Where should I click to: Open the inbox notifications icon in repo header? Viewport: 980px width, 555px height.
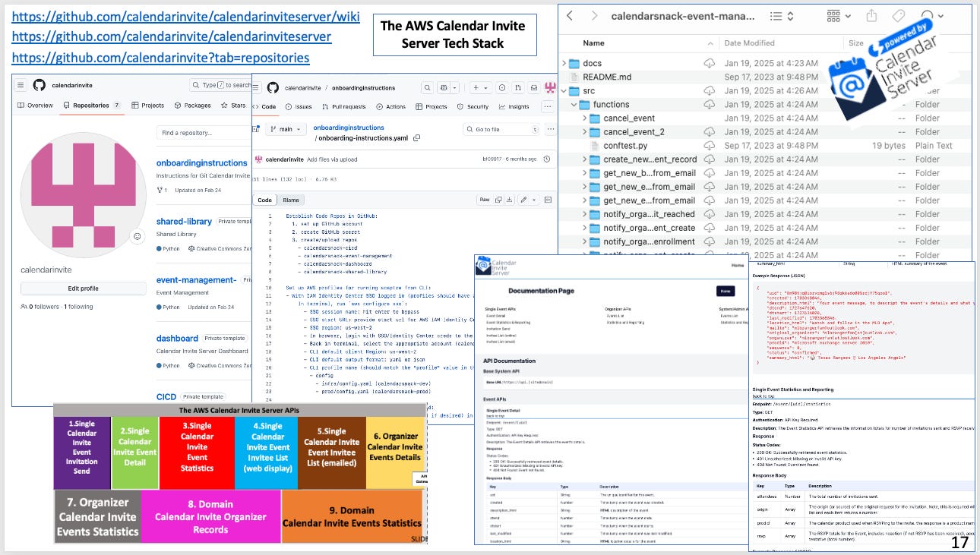[x=534, y=88]
